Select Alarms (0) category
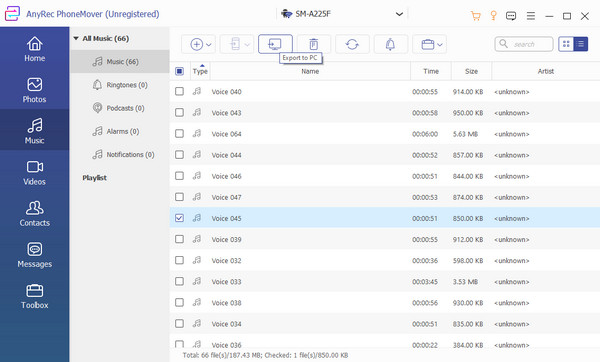Viewport: 600px width, 362px height. tap(120, 131)
